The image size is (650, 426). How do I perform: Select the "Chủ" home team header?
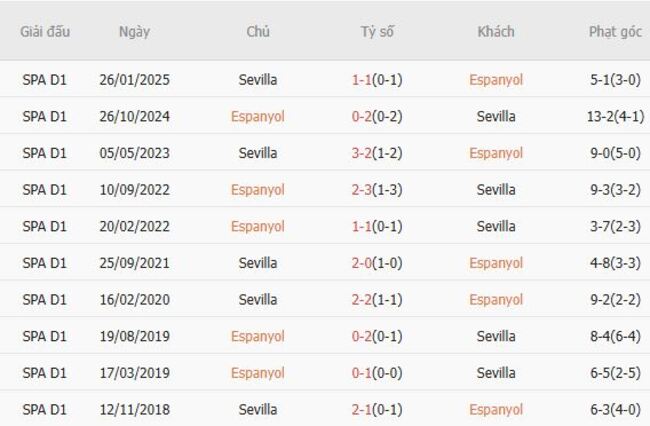click(x=258, y=32)
